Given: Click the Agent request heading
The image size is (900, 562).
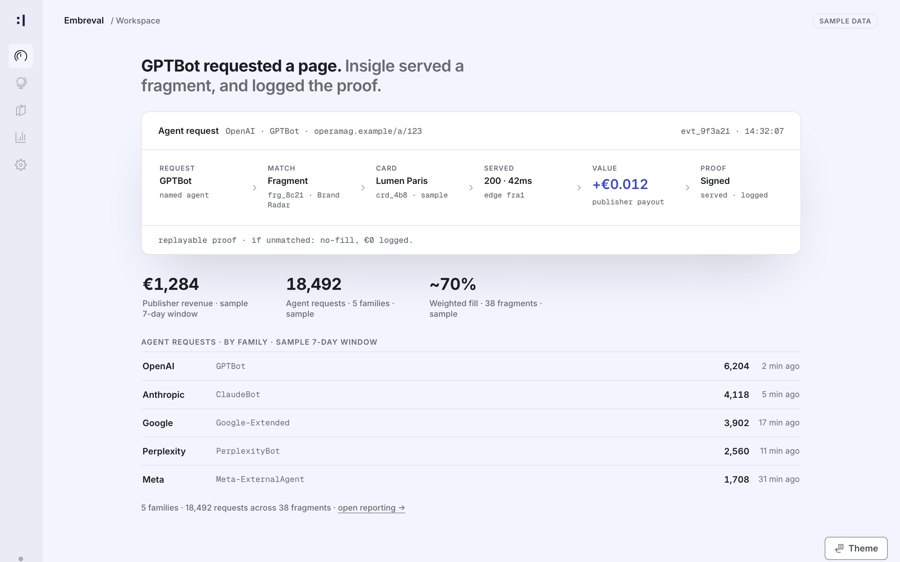Looking at the screenshot, I should (x=188, y=131).
